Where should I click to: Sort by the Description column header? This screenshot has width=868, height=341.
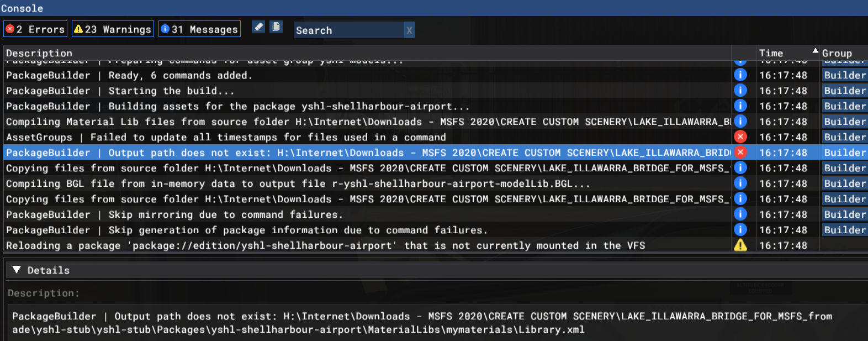[x=39, y=53]
